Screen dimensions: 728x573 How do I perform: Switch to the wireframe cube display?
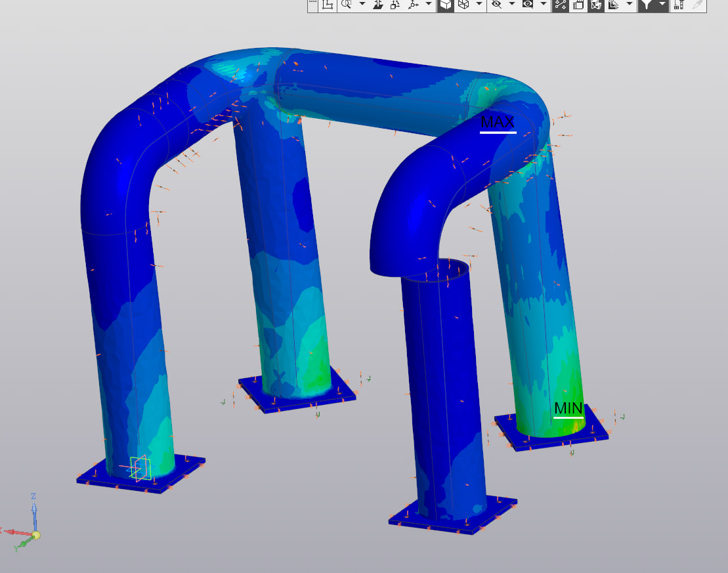click(x=463, y=5)
